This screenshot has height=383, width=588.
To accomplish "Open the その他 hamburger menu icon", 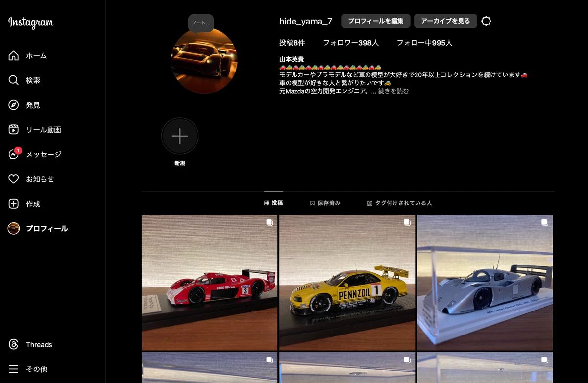I will pyautogui.click(x=14, y=369).
